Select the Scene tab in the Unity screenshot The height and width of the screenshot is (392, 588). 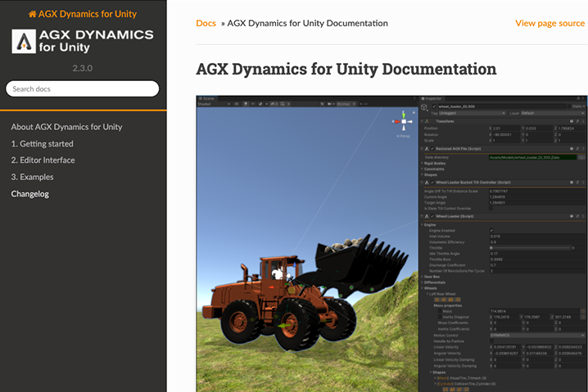(206, 98)
